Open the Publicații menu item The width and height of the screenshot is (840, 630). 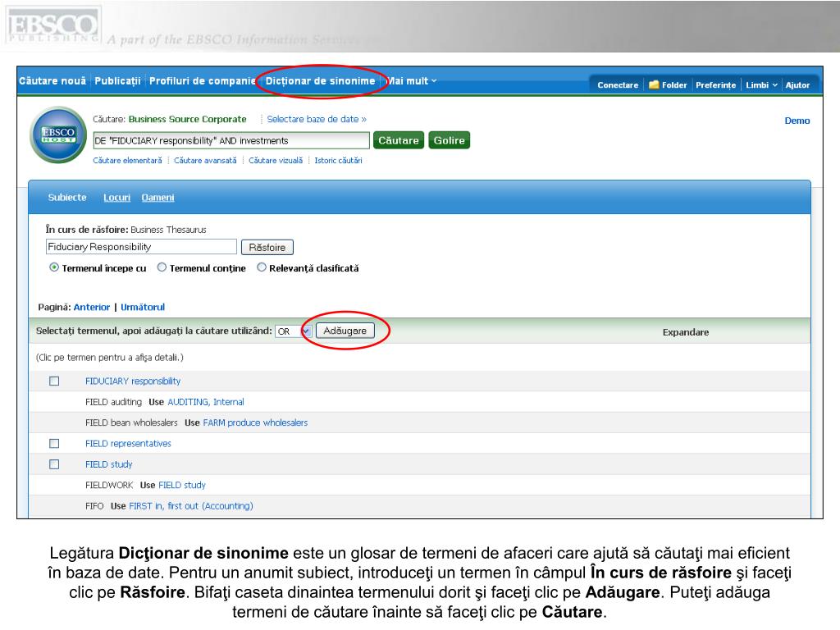click(117, 81)
